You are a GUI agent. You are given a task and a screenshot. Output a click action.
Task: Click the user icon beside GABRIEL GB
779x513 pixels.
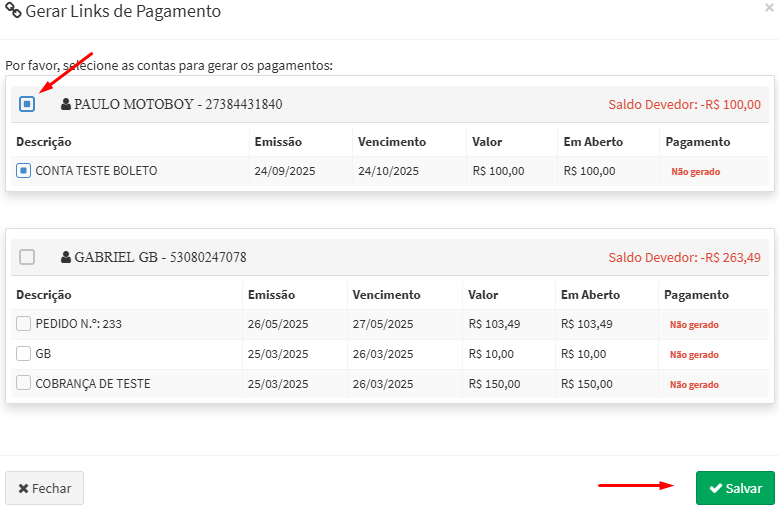[x=66, y=257]
